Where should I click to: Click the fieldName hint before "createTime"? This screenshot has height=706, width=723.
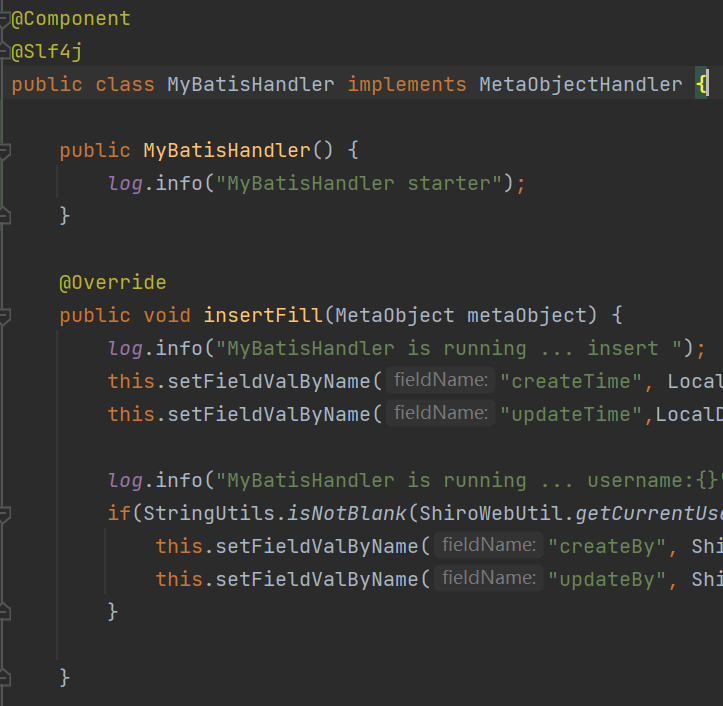pyautogui.click(x=440, y=381)
